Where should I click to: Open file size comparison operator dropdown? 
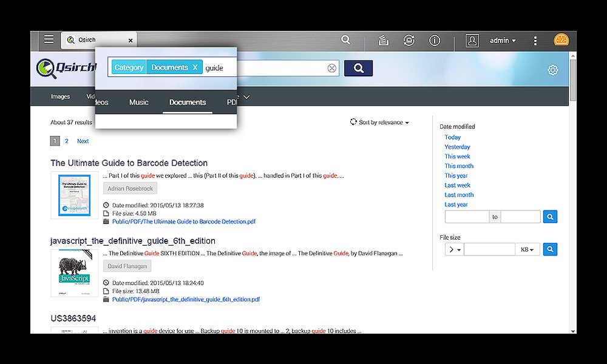(454, 249)
